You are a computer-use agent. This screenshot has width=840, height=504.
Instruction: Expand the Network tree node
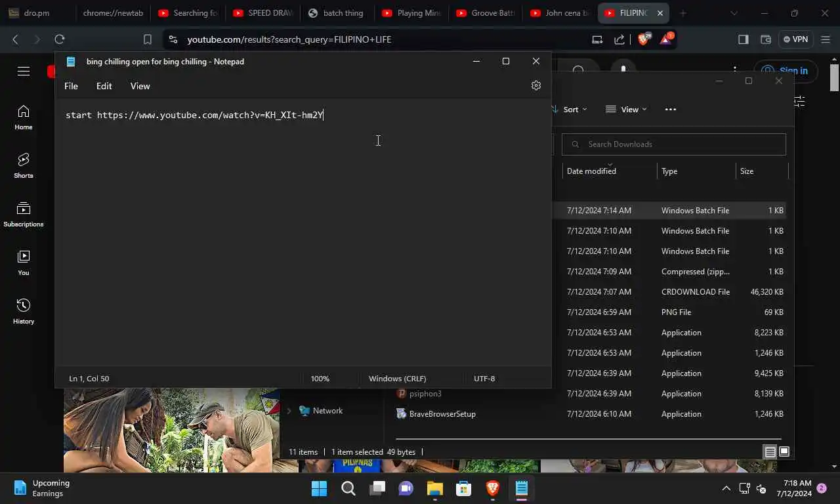click(289, 411)
